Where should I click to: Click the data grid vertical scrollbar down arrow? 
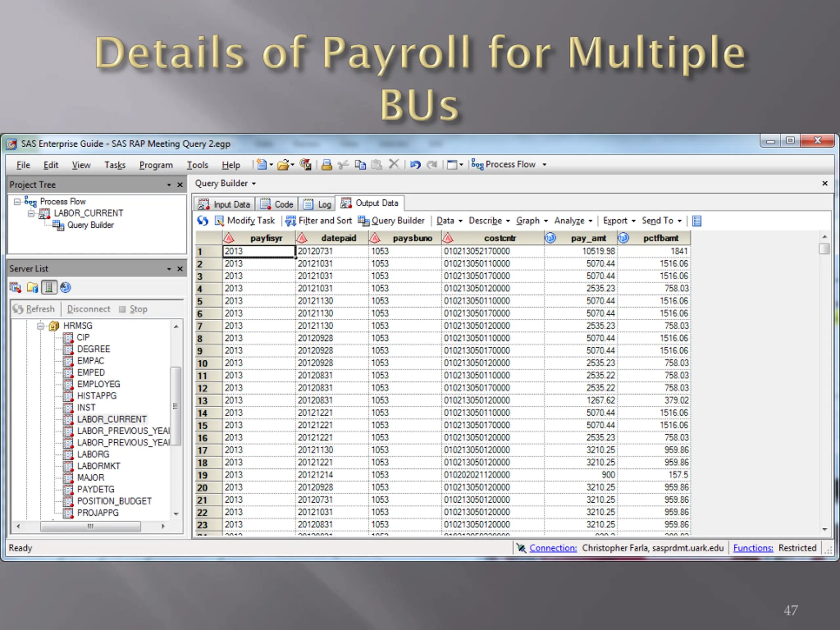(825, 529)
